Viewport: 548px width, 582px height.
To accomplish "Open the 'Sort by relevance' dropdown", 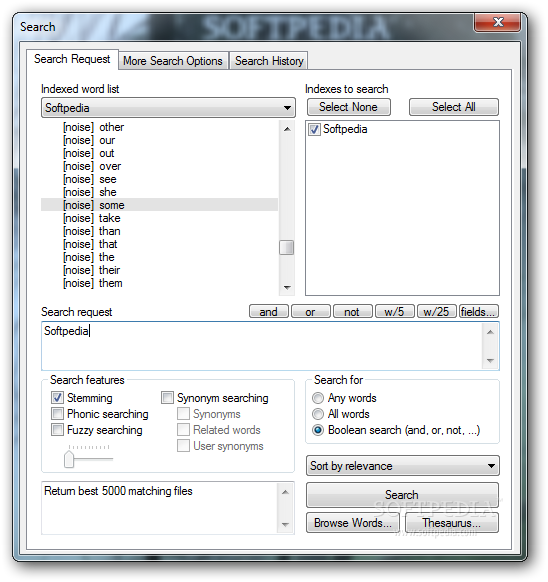I will 403,466.
